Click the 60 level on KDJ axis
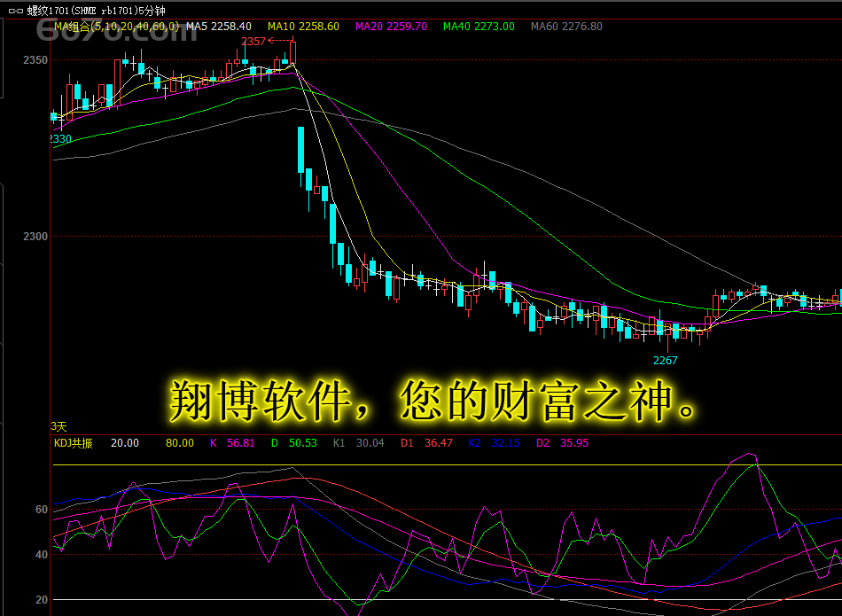The height and width of the screenshot is (616, 842). point(42,509)
